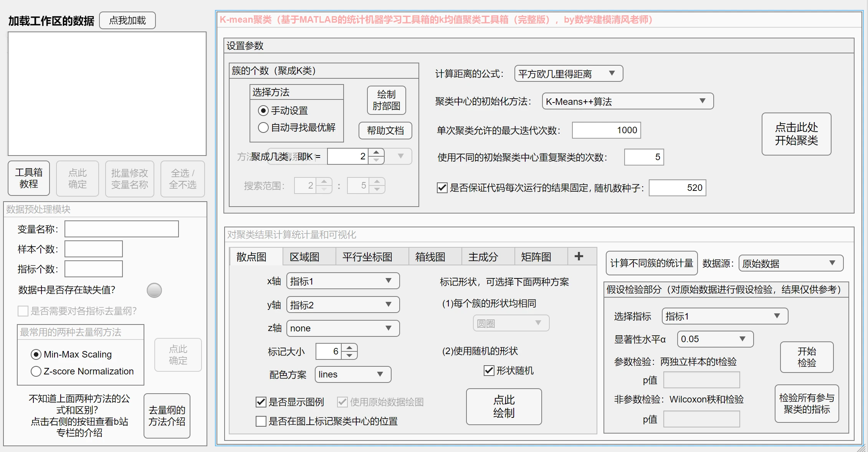
Task: Choose Z-score Normalization method
Action: [36, 371]
